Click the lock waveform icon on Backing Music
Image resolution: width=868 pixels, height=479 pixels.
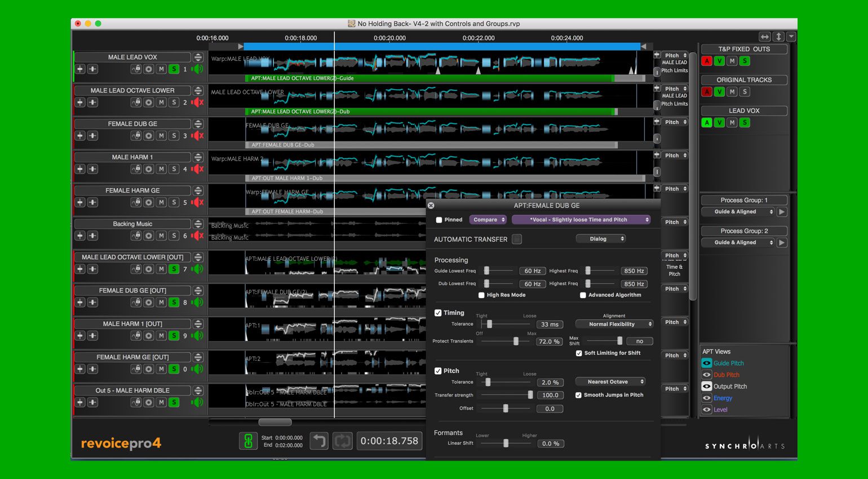tap(136, 236)
